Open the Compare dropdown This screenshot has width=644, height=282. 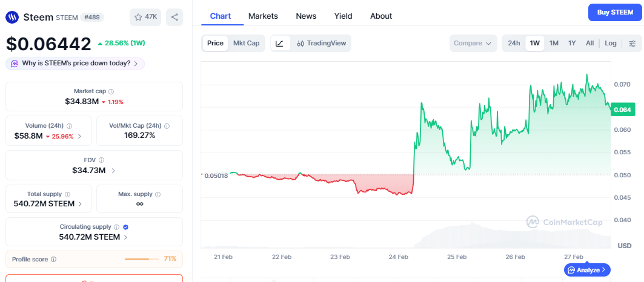473,43
